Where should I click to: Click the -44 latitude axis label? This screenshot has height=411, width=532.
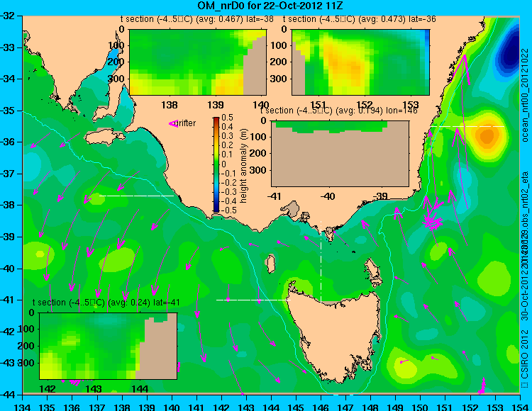(x=8, y=395)
